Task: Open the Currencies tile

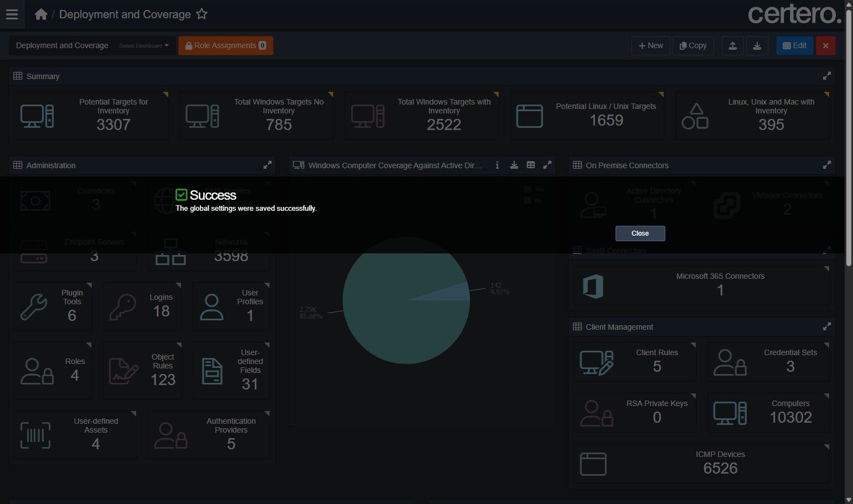Action: [x=75, y=200]
